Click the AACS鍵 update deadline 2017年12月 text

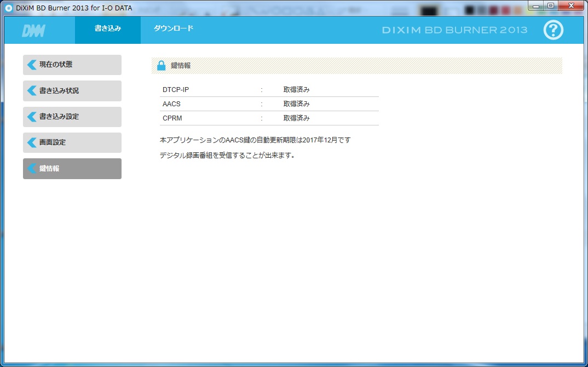(255, 140)
